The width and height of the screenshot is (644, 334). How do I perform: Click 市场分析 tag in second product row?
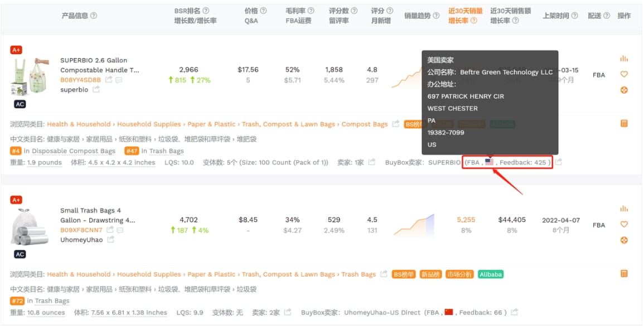460,274
